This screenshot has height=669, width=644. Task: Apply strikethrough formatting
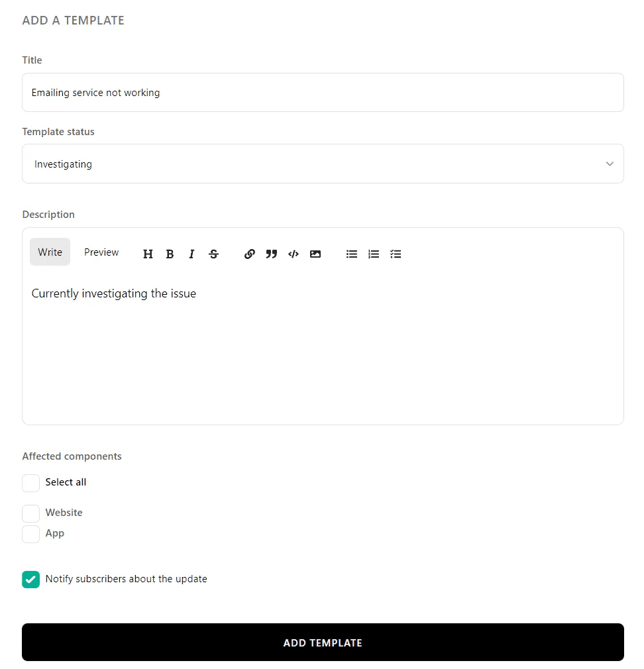tap(214, 254)
